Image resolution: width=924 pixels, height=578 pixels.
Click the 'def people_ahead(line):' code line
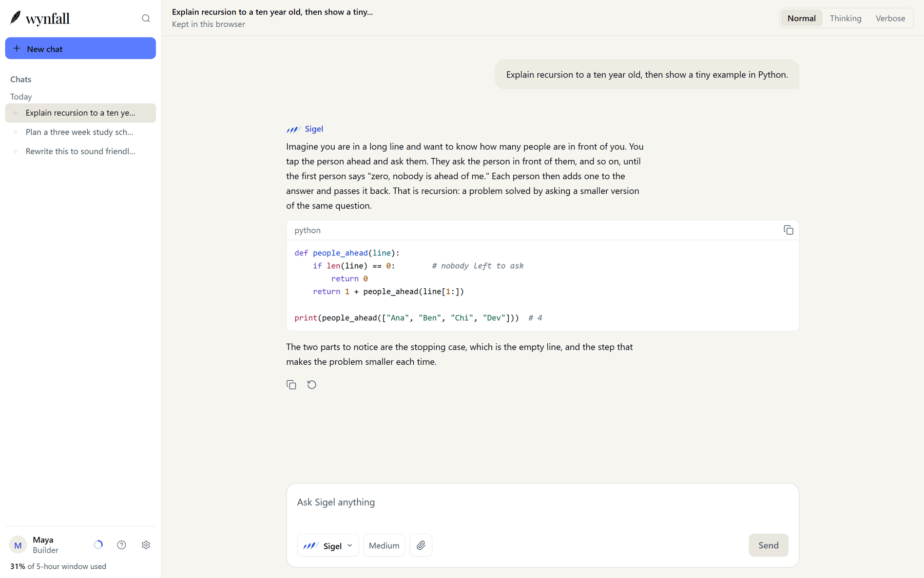tap(347, 253)
